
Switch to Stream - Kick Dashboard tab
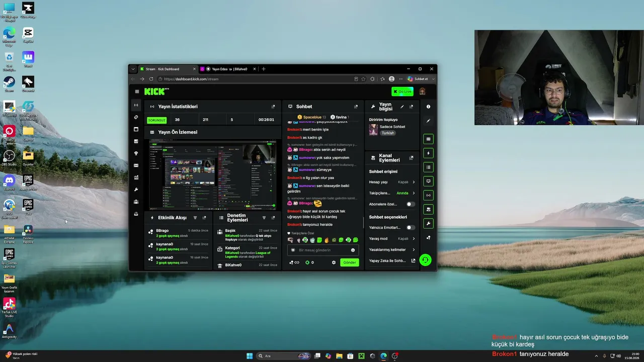168,69
